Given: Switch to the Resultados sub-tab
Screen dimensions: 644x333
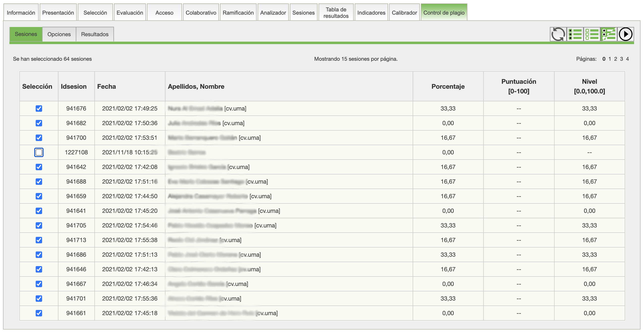Looking at the screenshot, I should click(x=95, y=34).
